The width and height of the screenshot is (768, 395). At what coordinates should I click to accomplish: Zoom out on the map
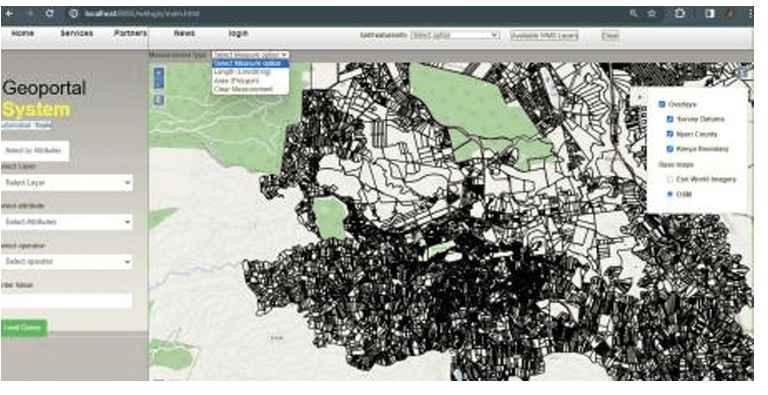158,83
